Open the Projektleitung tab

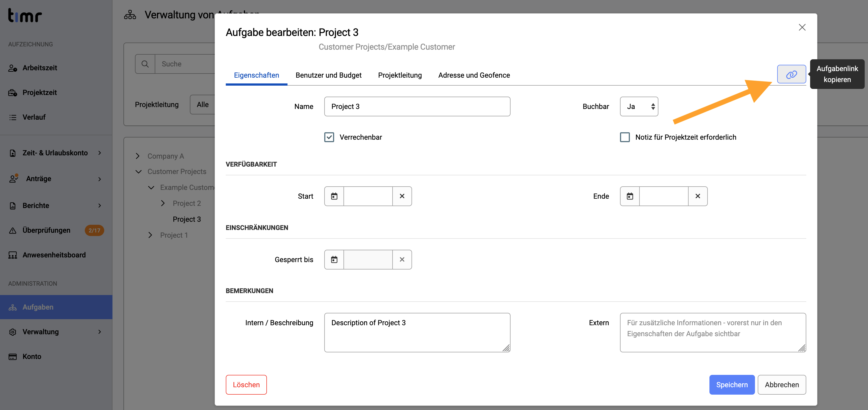click(400, 75)
